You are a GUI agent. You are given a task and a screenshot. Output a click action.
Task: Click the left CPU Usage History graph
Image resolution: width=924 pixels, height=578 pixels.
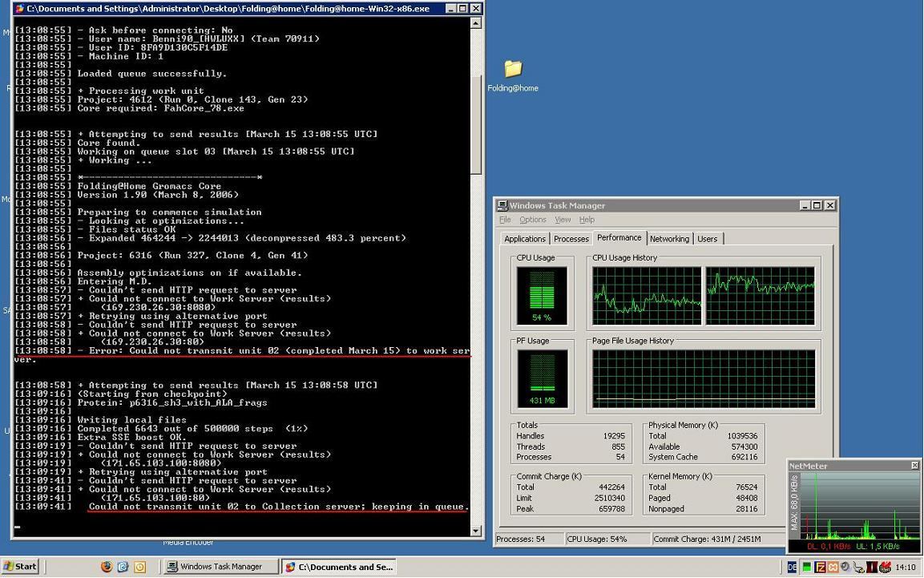647,296
